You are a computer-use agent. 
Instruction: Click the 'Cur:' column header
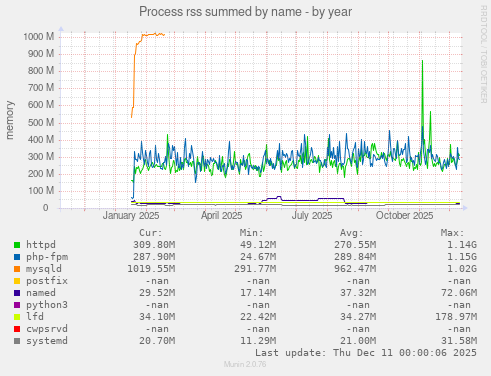(151, 233)
